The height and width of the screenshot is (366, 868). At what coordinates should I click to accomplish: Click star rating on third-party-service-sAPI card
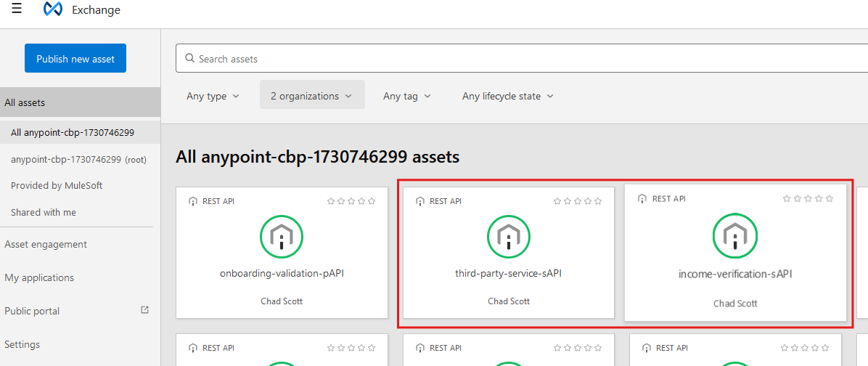(x=578, y=202)
